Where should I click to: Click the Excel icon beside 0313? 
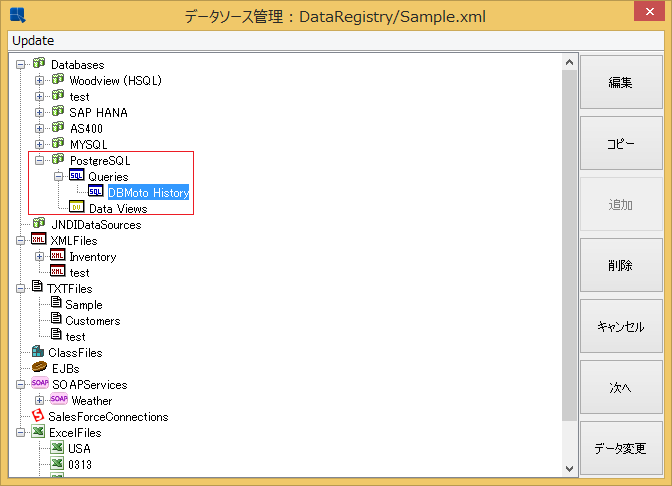(57, 463)
